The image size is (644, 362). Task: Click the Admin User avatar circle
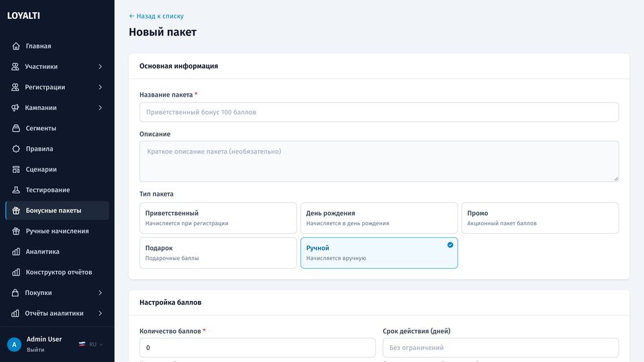[14, 345]
